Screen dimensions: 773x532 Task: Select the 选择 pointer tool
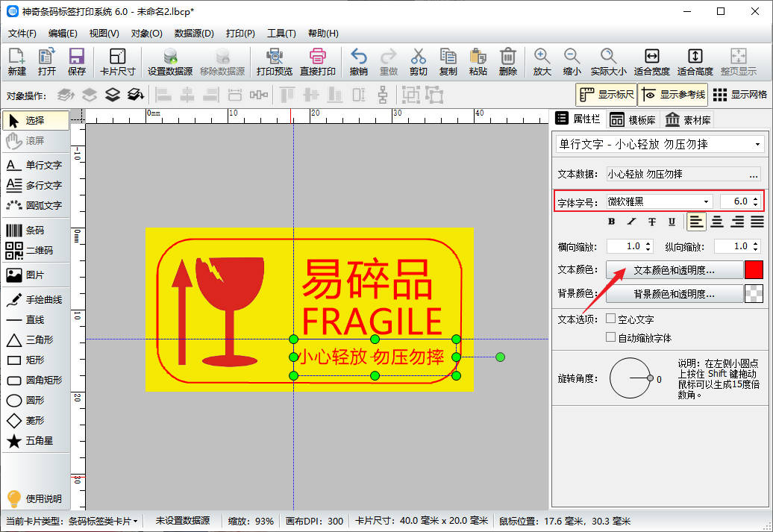[35, 120]
